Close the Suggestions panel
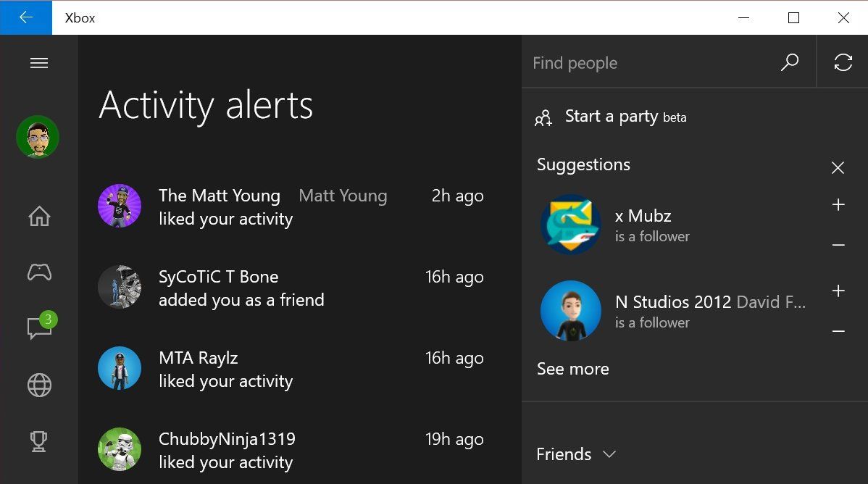The width and height of the screenshot is (868, 484). point(838,167)
